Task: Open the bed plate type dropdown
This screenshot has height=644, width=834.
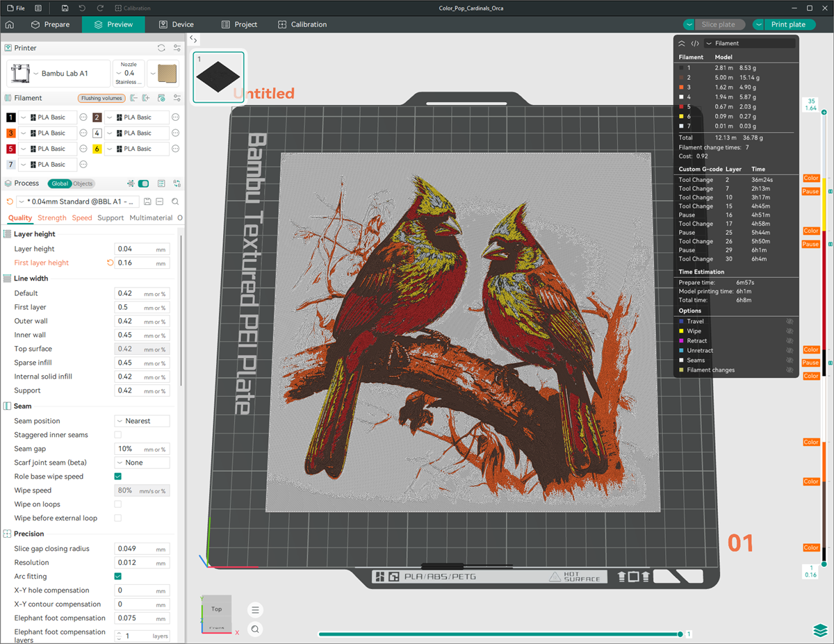Action: click(163, 74)
